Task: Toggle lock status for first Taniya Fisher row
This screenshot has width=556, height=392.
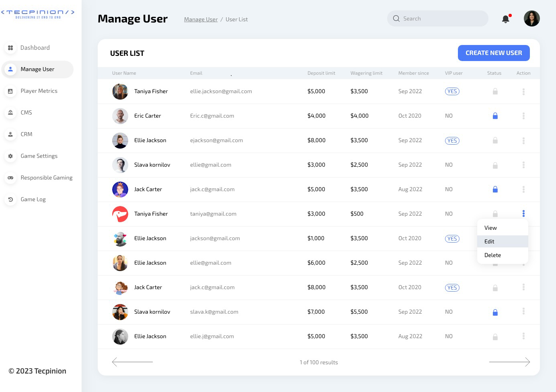Action: coord(495,92)
